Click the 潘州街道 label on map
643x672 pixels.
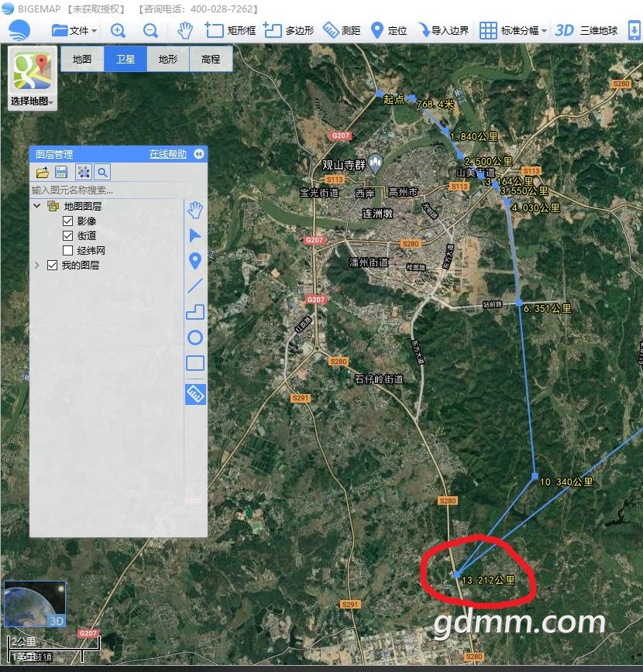(x=369, y=262)
